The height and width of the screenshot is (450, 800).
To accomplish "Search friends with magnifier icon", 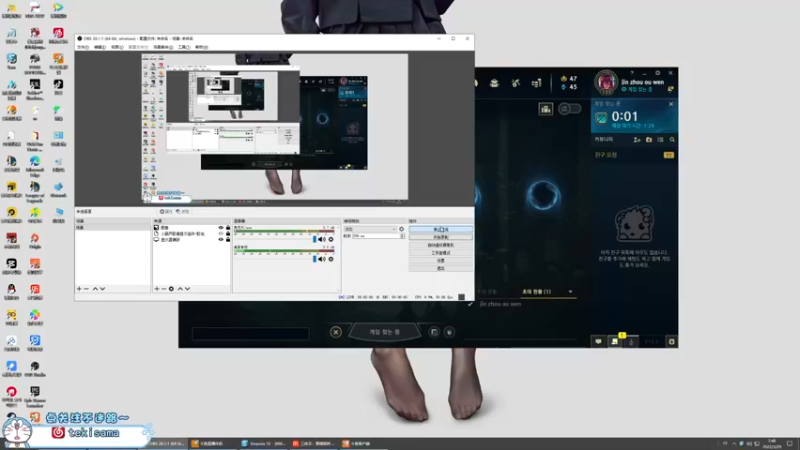I will [672, 139].
